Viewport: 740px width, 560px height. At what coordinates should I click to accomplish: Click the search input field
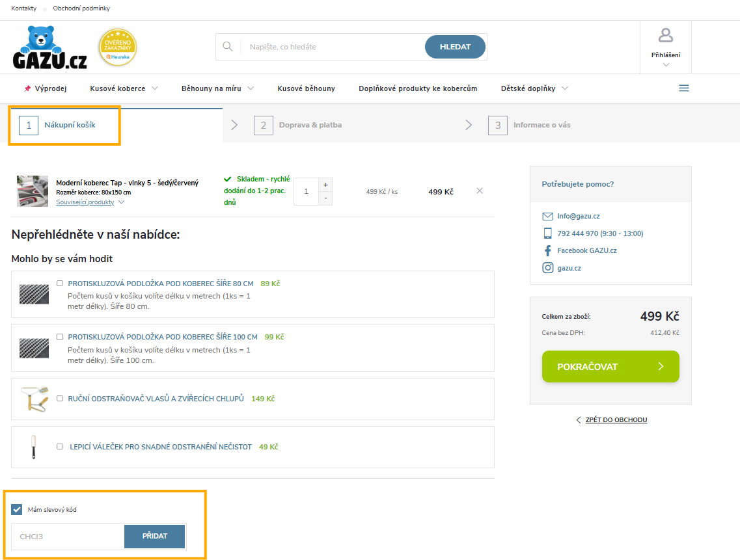332,47
